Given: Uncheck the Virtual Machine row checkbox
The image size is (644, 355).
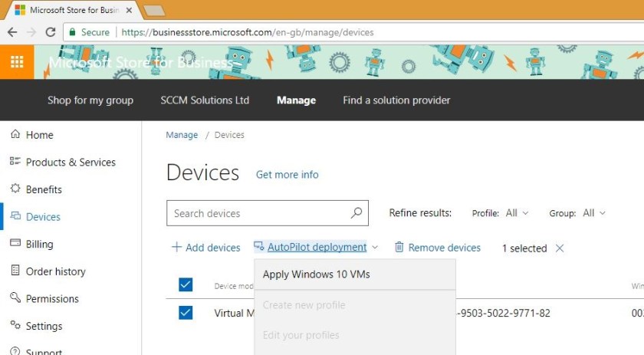Looking at the screenshot, I should [x=186, y=313].
